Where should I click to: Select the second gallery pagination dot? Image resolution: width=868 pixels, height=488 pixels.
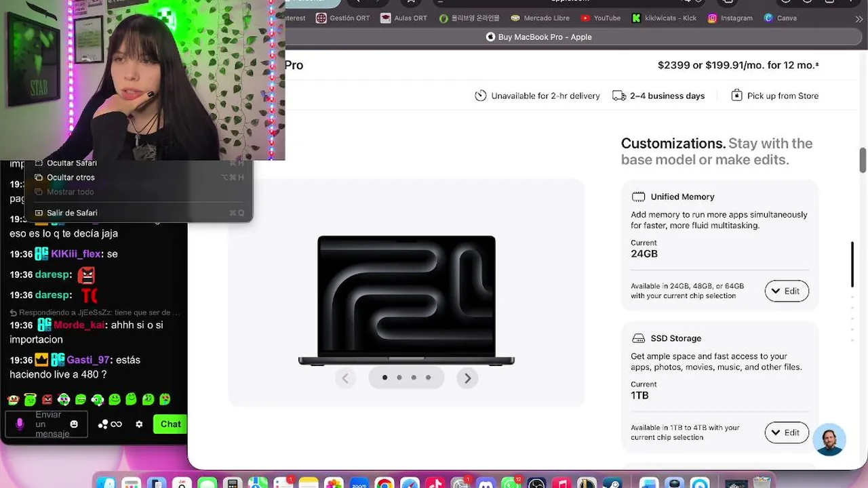[x=399, y=378]
